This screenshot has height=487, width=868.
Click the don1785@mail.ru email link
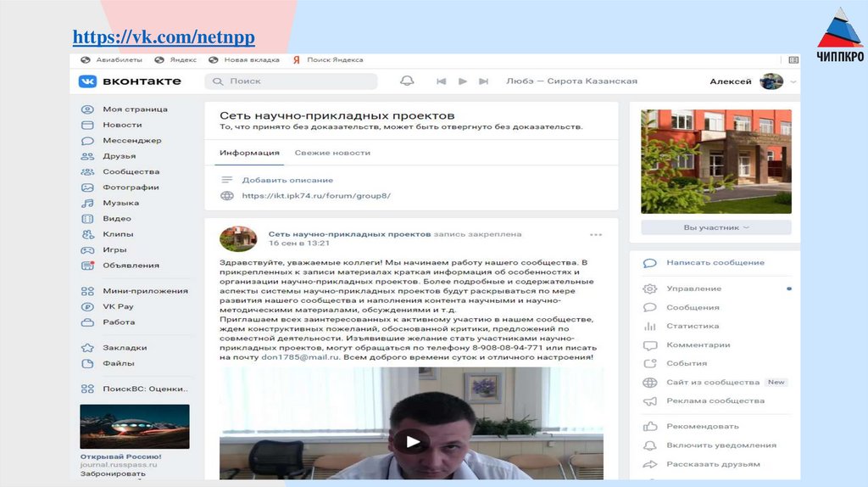[x=300, y=357]
